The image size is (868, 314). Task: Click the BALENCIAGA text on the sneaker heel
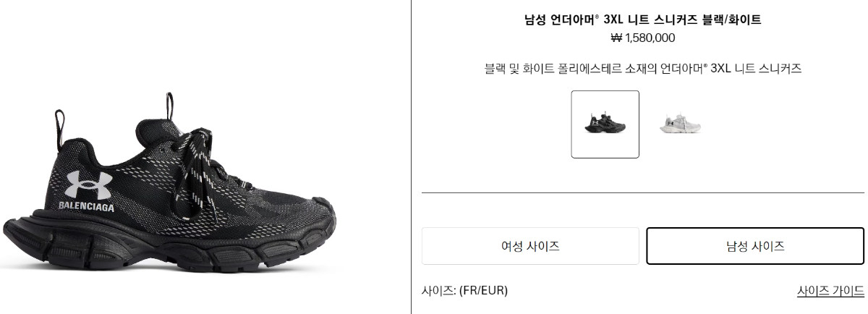[x=85, y=208]
